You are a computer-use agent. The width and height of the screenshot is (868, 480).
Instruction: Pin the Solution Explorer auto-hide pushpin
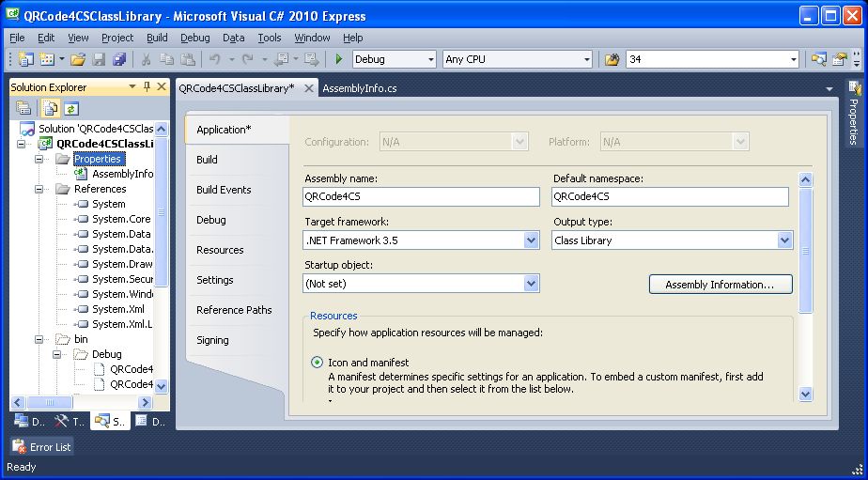click(146, 87)
